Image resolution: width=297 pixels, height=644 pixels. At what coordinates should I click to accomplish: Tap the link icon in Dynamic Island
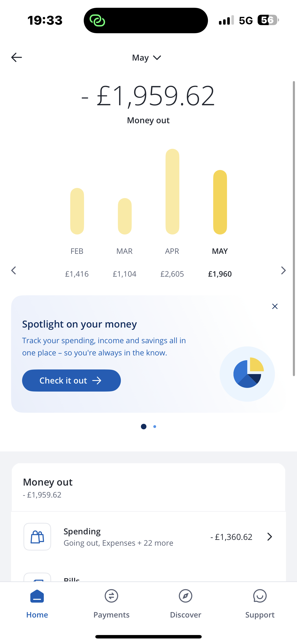(x=97, y=20)
